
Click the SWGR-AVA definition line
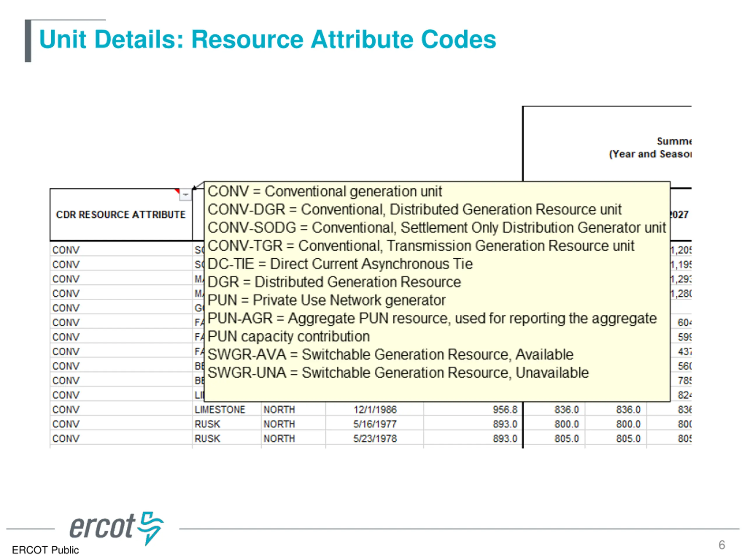[390, 355]
